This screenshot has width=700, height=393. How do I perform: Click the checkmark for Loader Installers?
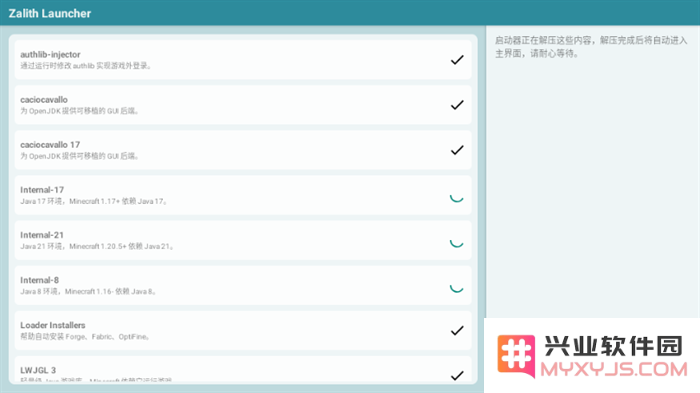coord(457,330)
